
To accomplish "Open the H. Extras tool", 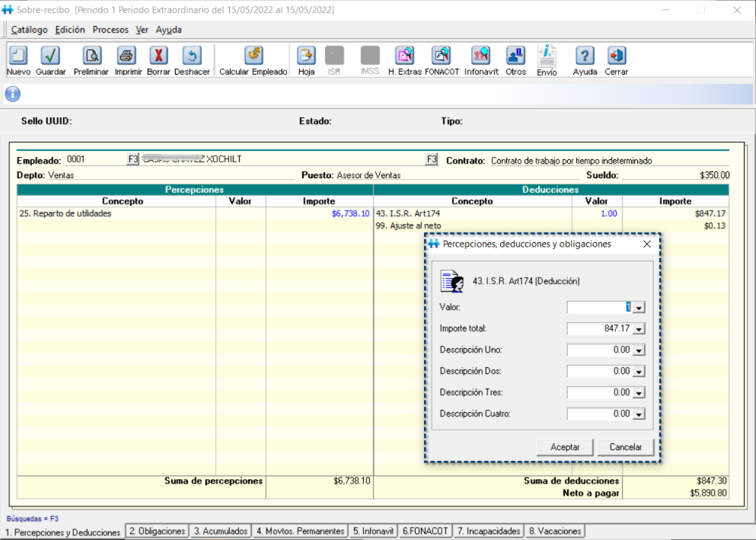I will (404, 59).
